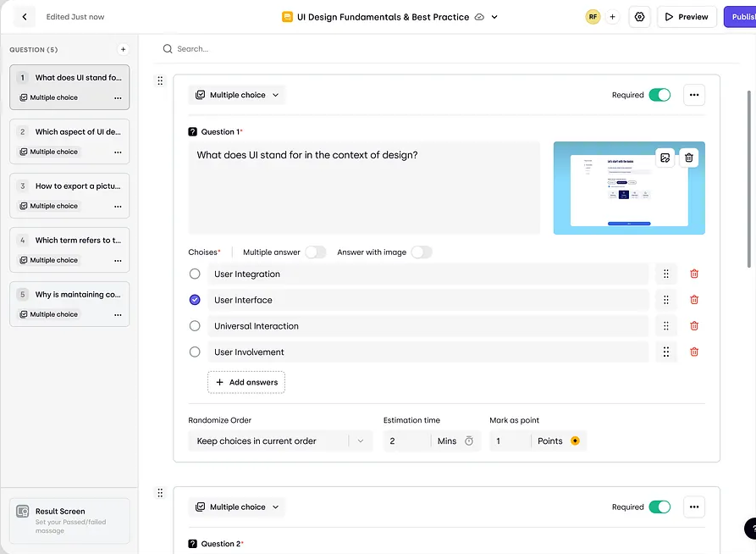Click the Preview button

tap(687, 17)
